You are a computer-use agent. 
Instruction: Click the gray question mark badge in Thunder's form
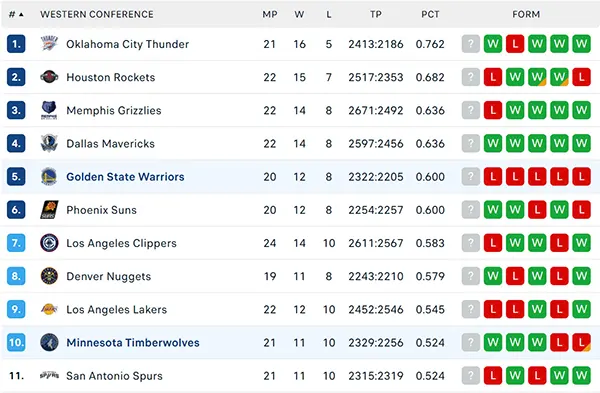click(471, 44)
